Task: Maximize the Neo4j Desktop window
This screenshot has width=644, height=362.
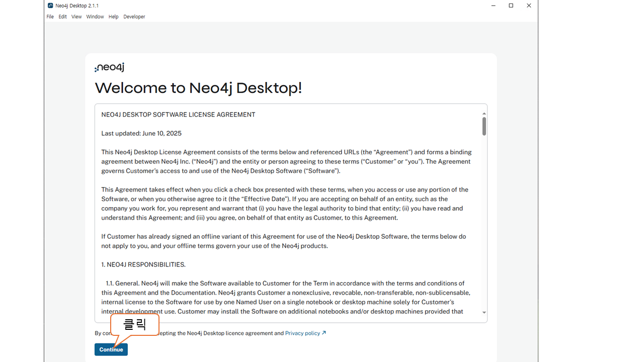Action: (x=511, y=6)
